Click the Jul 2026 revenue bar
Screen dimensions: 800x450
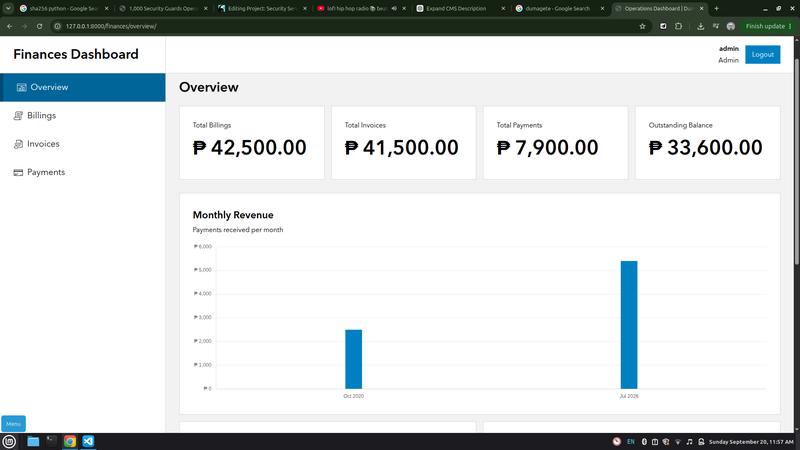(x=629, y=325)
